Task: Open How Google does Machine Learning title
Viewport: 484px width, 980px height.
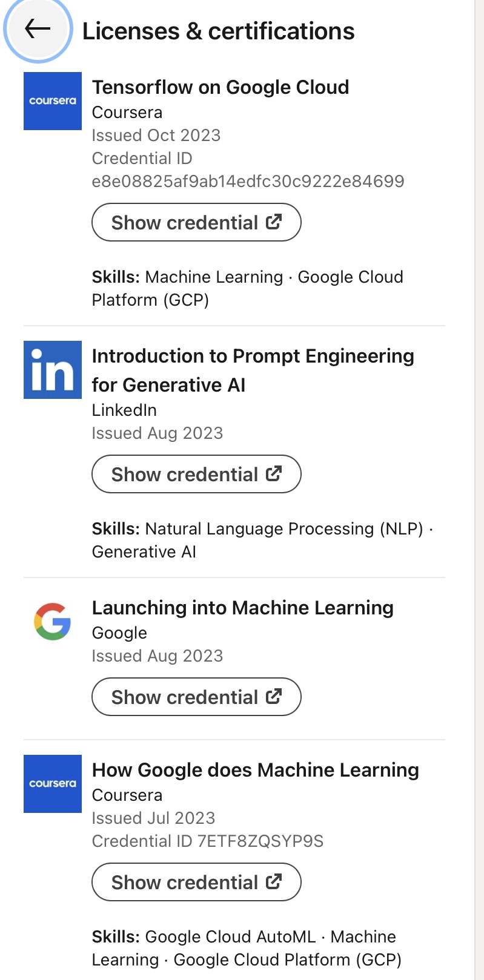Action: (255, 770)
